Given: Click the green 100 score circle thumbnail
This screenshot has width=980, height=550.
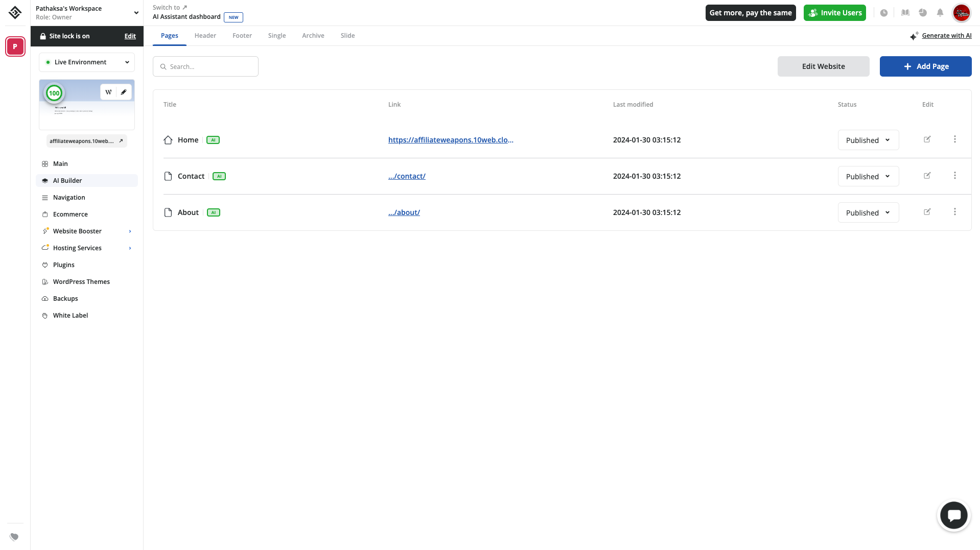Looking at the screenshot, I should click(54, 92).
